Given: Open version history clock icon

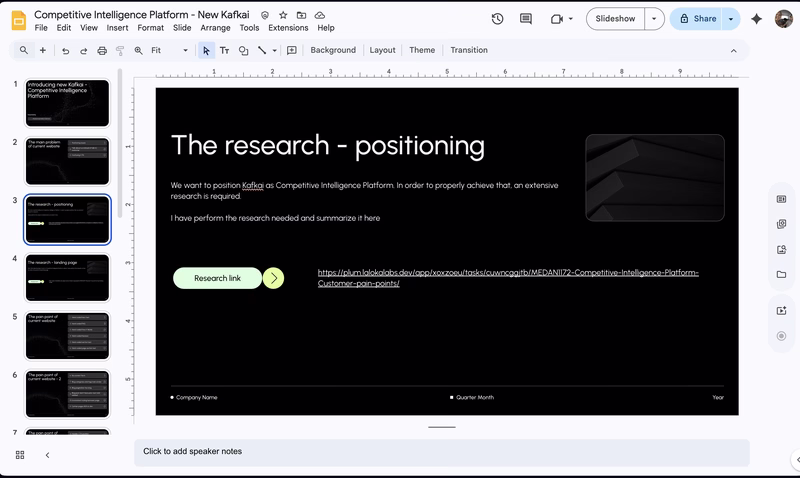Looking at the screenshot, I should click(497, 19).
